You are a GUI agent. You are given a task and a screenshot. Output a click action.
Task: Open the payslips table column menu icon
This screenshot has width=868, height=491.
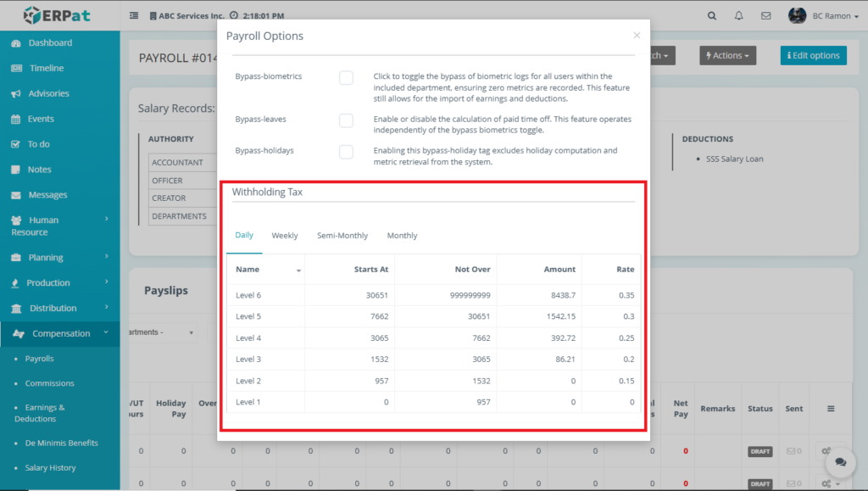[831, 409]
